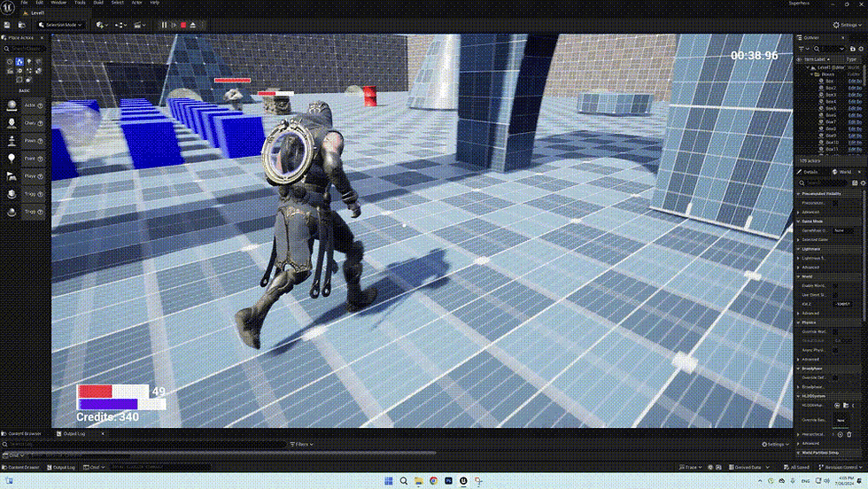Sort the Outliner by Item Label

click(x=816, y=59)
